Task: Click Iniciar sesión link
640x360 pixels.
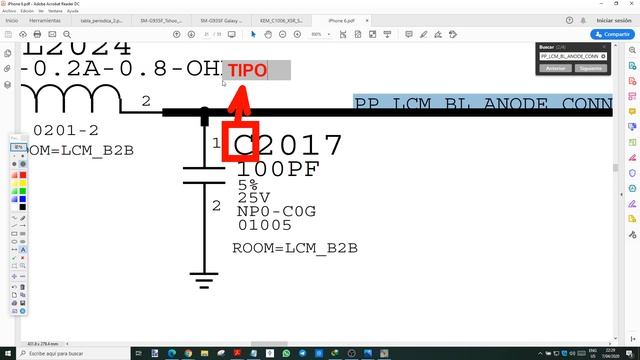Action: (x=614, y=20)
